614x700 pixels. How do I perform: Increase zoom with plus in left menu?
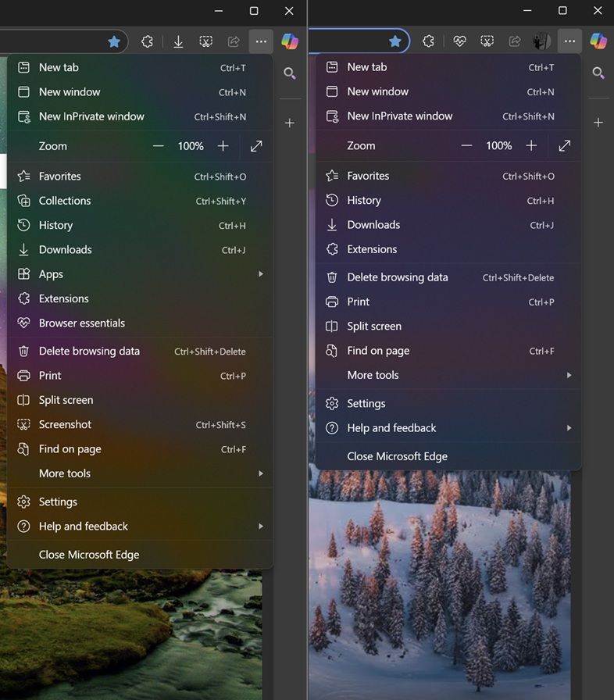pyautogui.click(x=223, y=146)
